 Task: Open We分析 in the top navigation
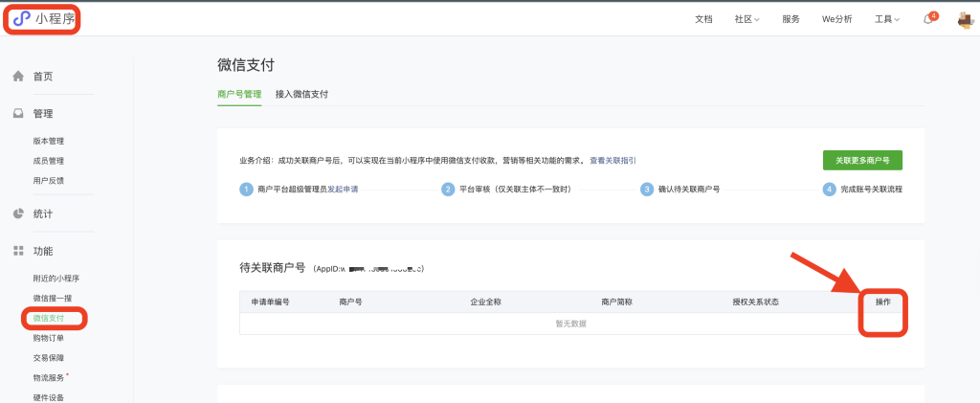click(836, 19)
